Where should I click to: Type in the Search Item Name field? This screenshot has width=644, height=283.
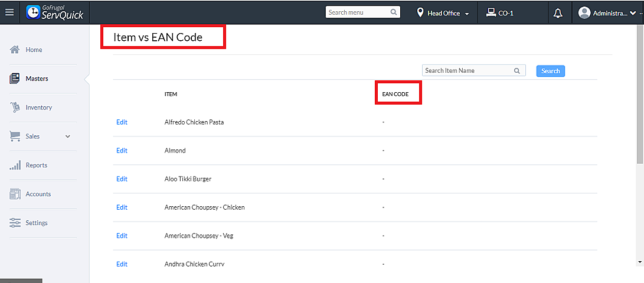coord(466,71)
